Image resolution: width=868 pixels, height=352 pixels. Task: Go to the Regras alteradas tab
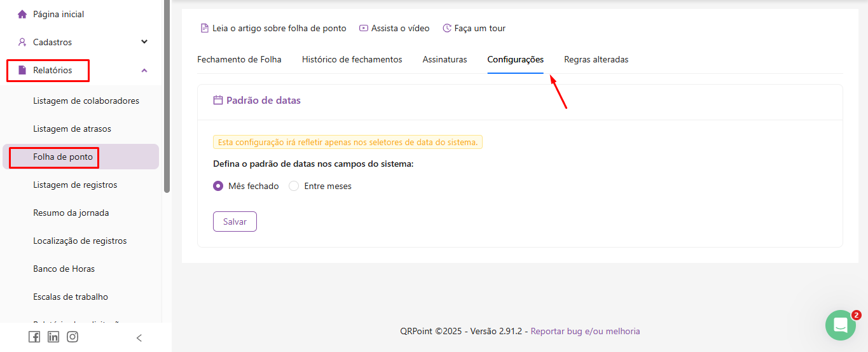click(596, 60)
